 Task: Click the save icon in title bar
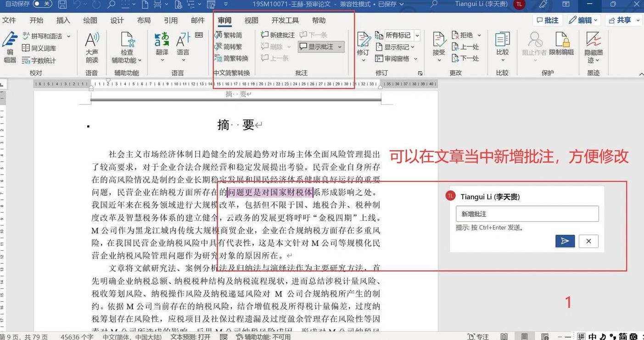point(63,4)
